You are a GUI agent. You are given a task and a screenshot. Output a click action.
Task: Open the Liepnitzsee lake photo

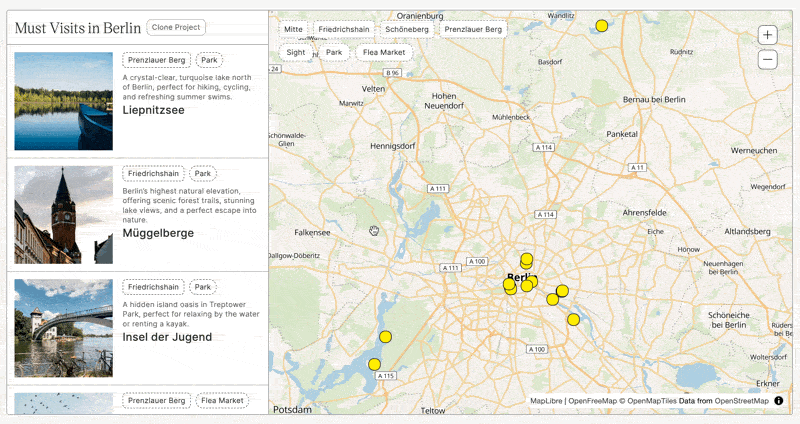click(64, 101)
